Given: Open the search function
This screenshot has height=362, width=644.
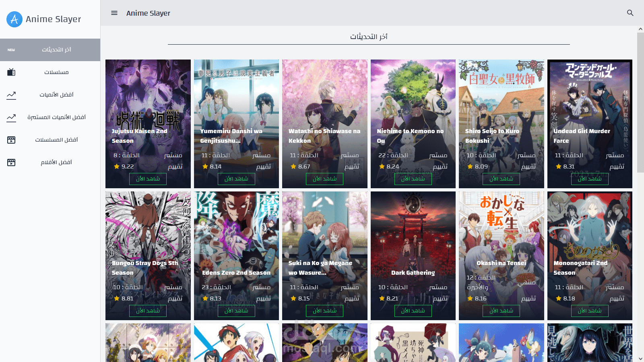Looking at the screenshot, I should coord(630,13).
